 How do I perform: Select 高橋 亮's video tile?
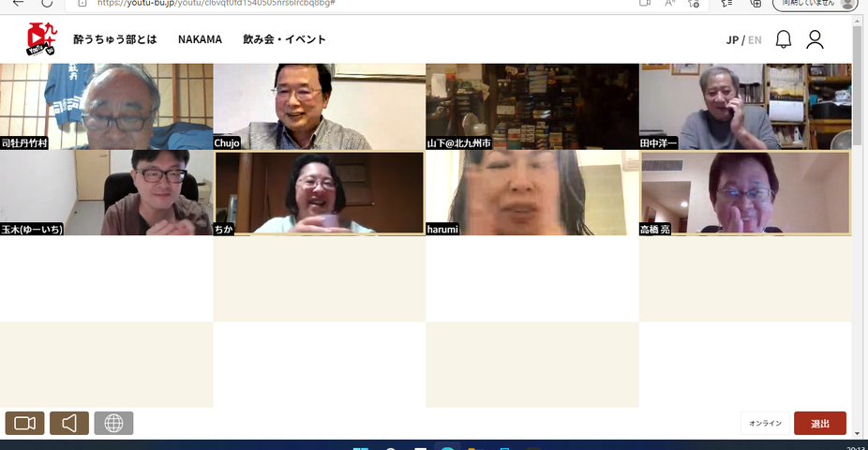(x=745, y=192)
